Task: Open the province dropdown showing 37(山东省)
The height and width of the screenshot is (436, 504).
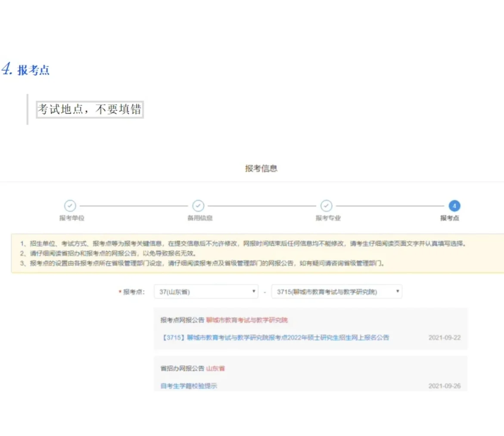Action: [205, 291]
